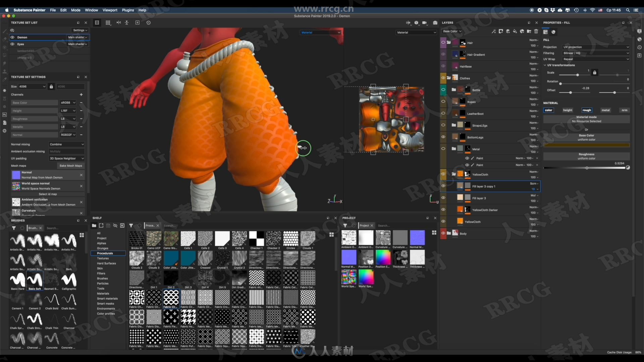Viewport: 644px width, 362px height.
Task: Click Select id map button
Action: (48, 194)
